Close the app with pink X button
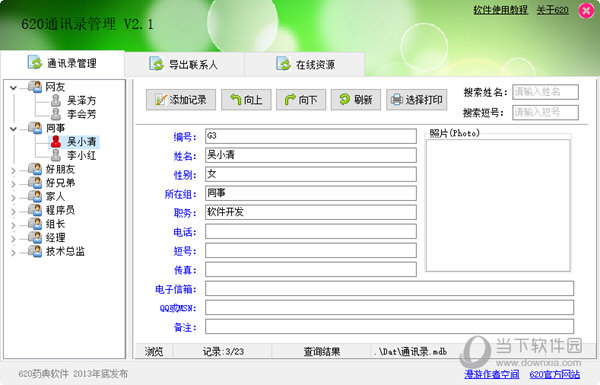 click(x=586, y=11)
